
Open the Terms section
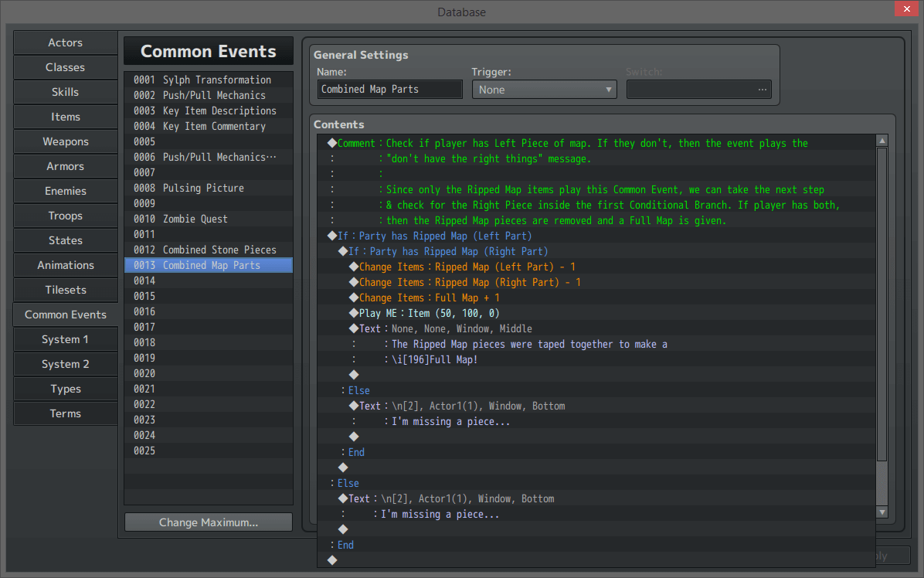(x=65, y=413)
